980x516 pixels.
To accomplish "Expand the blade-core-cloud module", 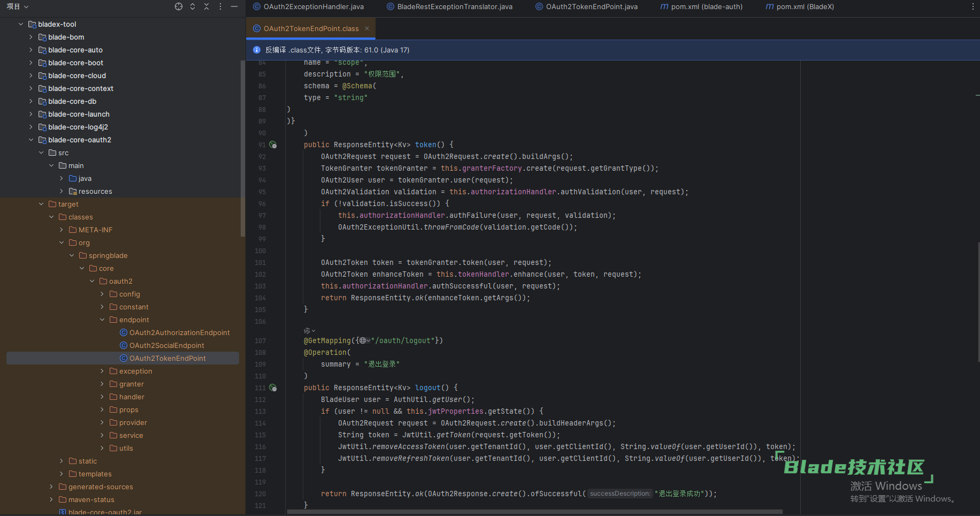I will point(31,75).
